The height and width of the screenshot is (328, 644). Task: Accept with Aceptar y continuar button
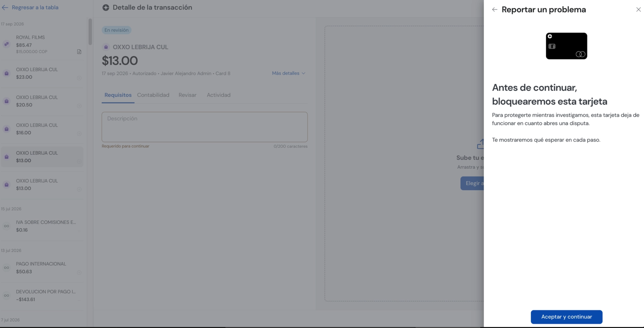pyautogui.click(x=567, y=317)
